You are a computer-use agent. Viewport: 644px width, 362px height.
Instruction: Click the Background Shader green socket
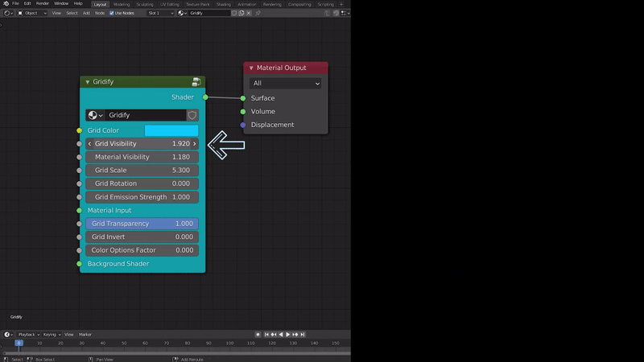(x=79, y=264)
